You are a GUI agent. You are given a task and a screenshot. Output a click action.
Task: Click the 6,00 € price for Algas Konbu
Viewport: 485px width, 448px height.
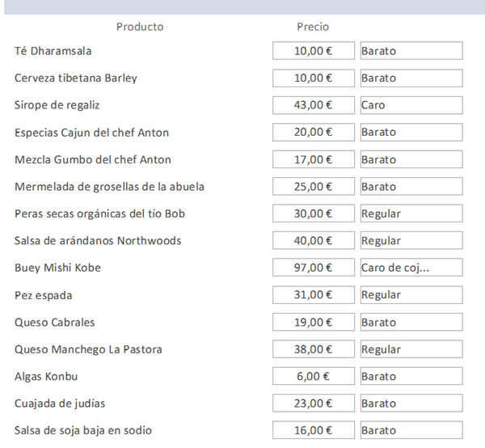314,377
